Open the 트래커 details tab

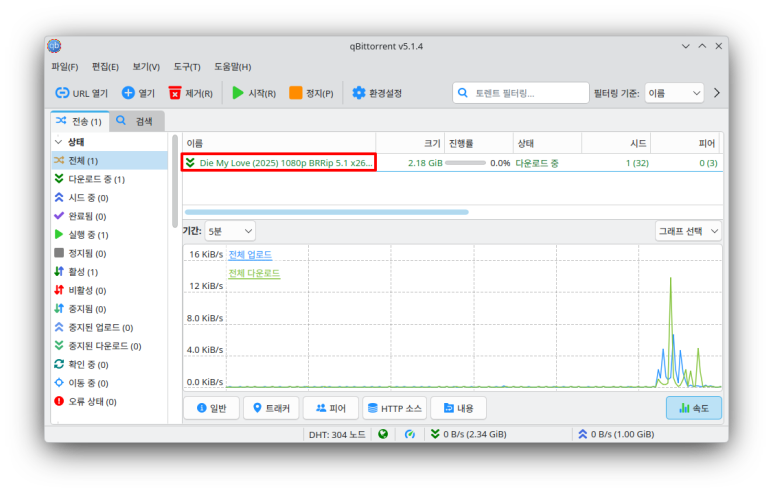point(271,408)
